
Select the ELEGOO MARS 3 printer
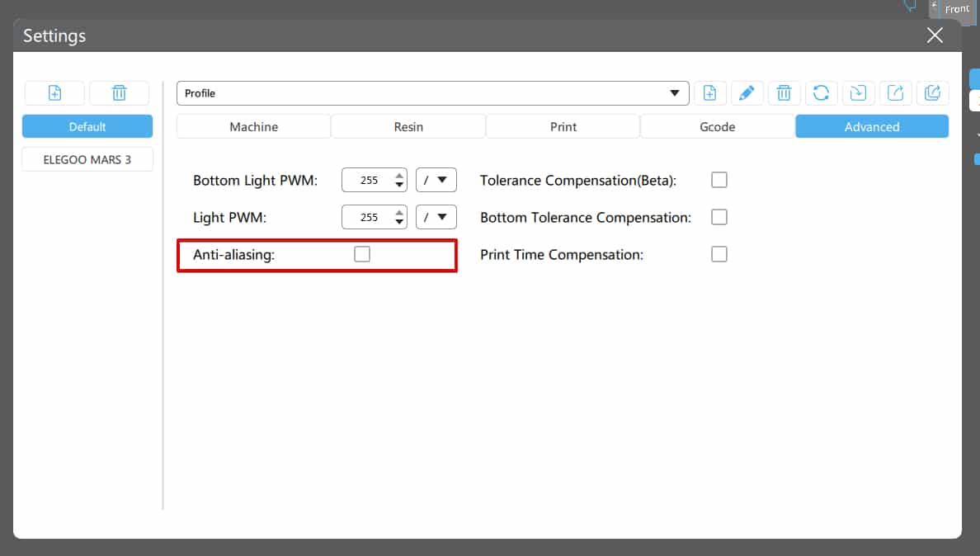[x=87, y=158]
